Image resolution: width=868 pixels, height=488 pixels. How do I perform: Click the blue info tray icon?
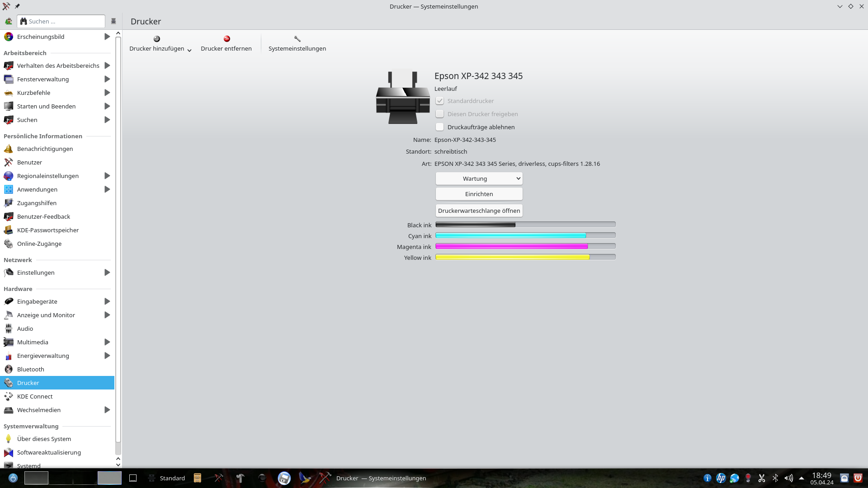[708, 478]
